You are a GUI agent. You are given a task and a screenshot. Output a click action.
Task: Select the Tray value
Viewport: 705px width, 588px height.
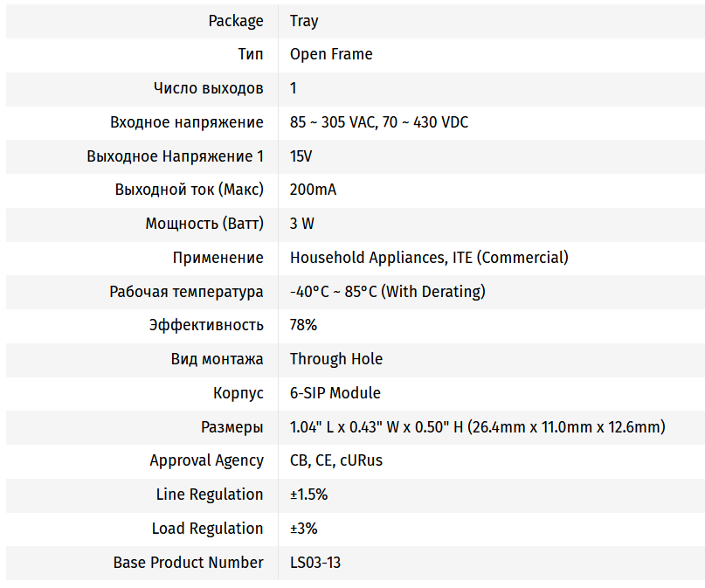click(x=304, y=21)
